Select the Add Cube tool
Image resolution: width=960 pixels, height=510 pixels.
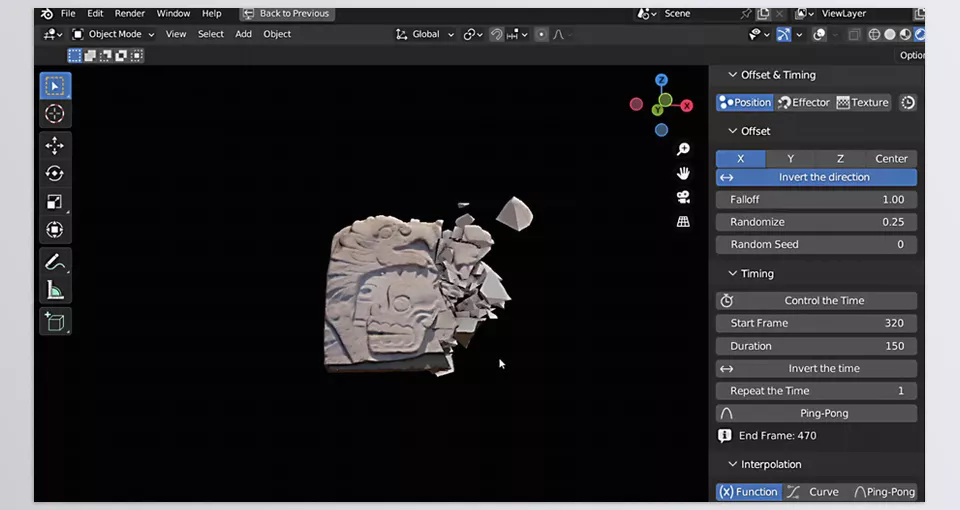[55, 322]
